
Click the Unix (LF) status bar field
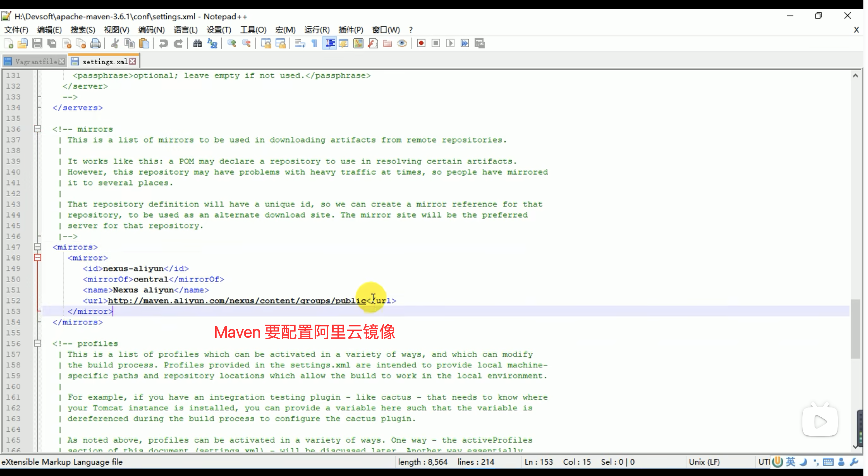pyautogui.click(x=704, y=462)
